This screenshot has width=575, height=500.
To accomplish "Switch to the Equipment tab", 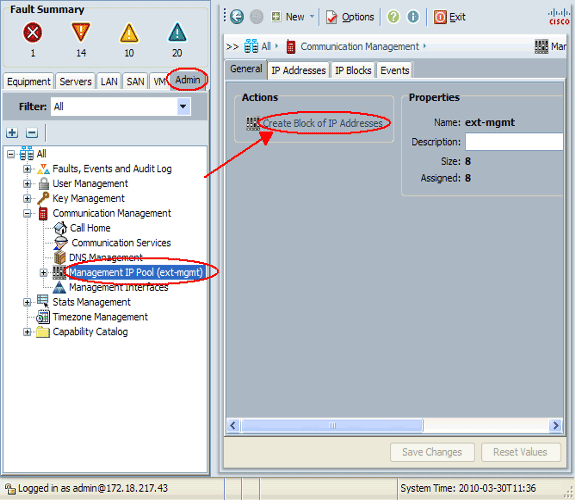I will coord(29,81).
